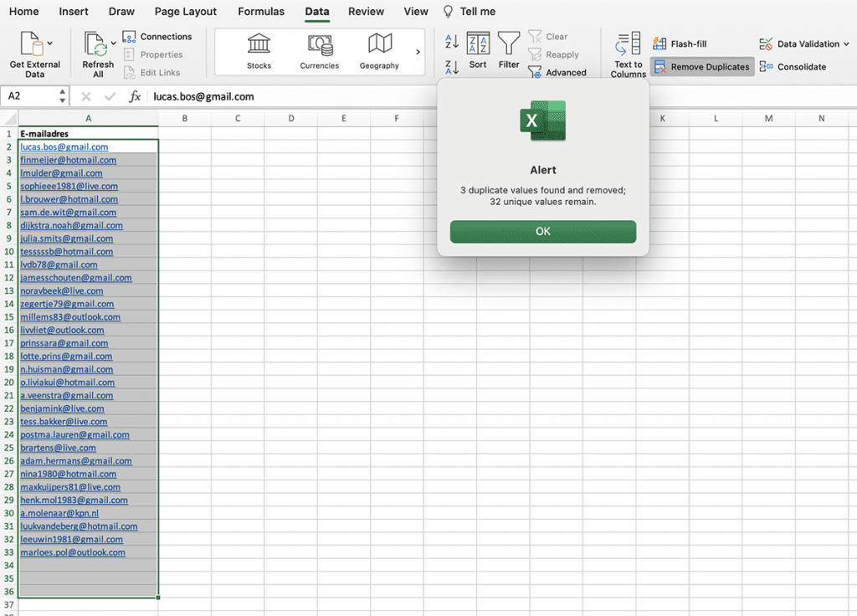Open the Review tab
The width and height of the screenshot is (857, 616).
(x=366, y=12)
